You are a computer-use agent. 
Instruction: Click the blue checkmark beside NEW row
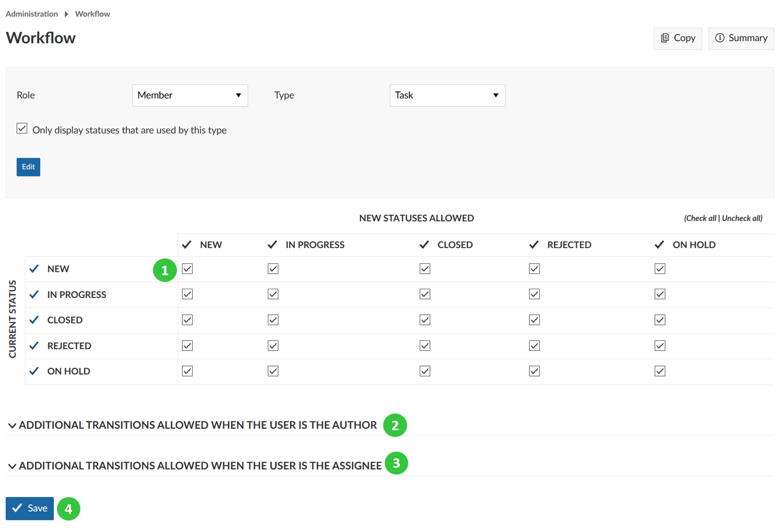point(34,269)
